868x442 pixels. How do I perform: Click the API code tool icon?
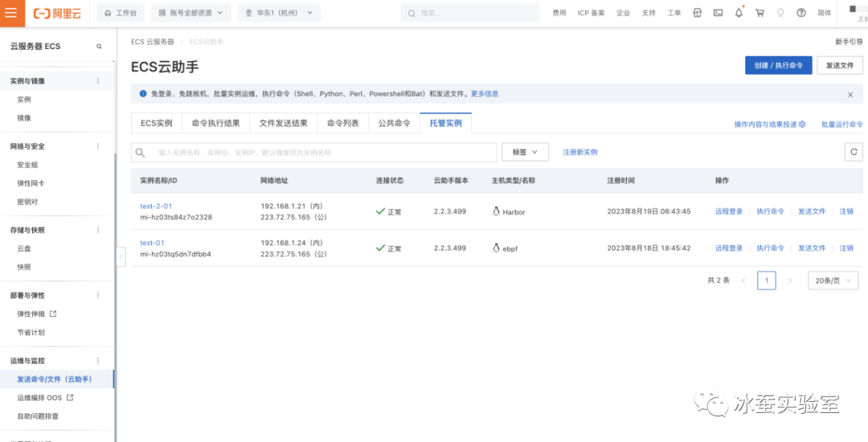point(698,14)
